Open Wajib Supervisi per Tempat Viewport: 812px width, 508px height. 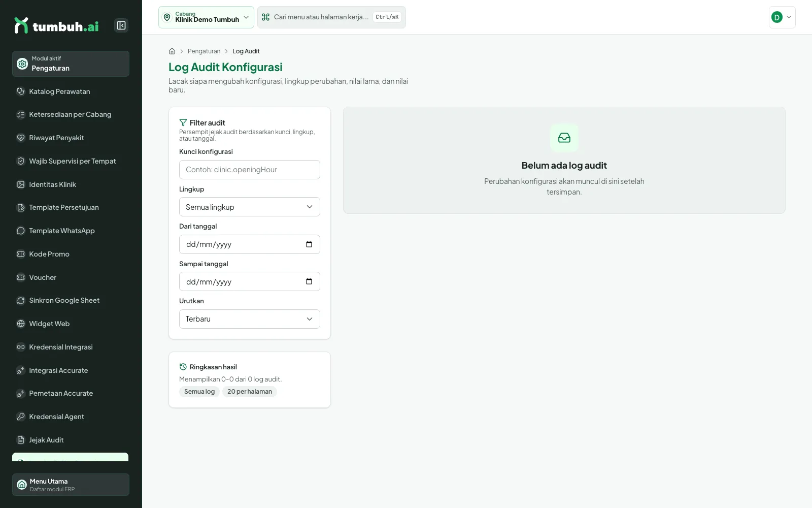[71, 161]
